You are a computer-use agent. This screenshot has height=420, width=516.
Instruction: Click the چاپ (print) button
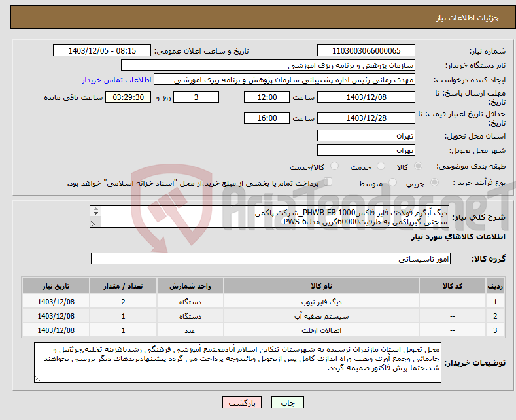coord(287,402)
